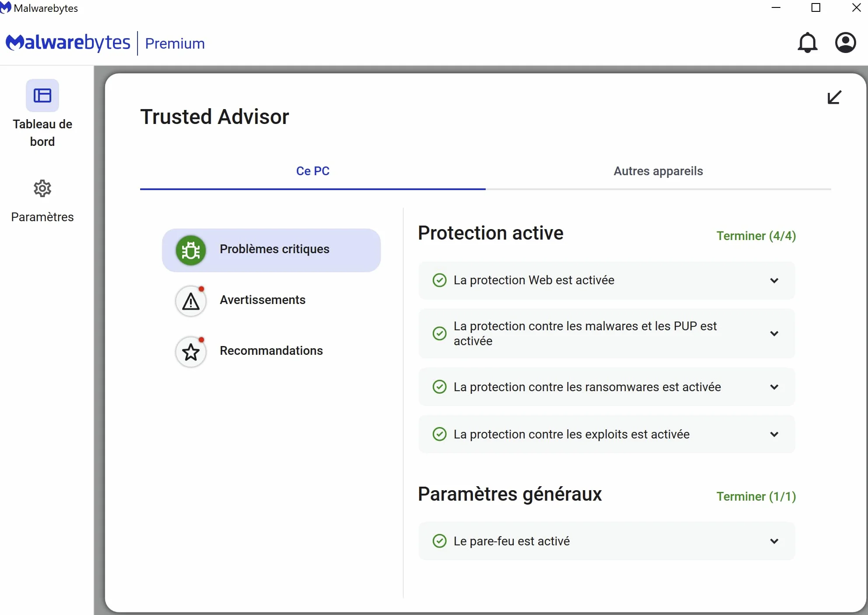Click the text La protection contre les ransomwares
Viewport: 868px width, 615px height.
pos(587,387)
